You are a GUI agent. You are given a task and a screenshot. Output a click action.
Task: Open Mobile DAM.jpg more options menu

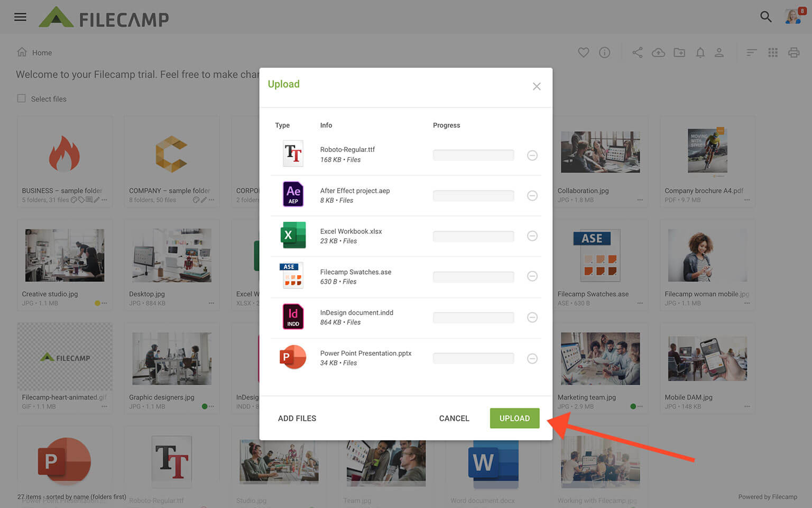point(747,406)
